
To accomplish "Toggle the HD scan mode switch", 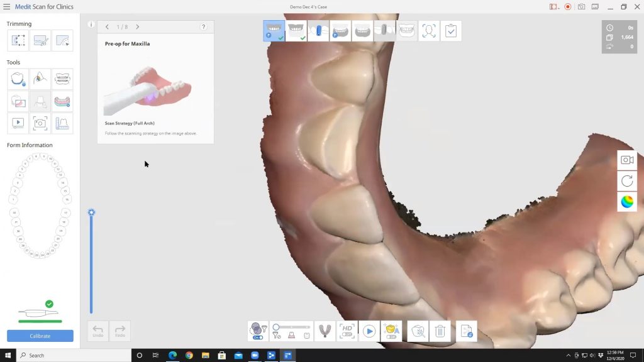I will pyautogui.click(x=347, y=335).
